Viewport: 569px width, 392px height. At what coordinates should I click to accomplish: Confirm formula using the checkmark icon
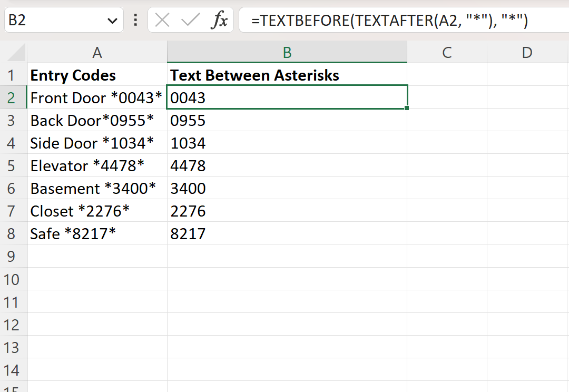[191, 20]
